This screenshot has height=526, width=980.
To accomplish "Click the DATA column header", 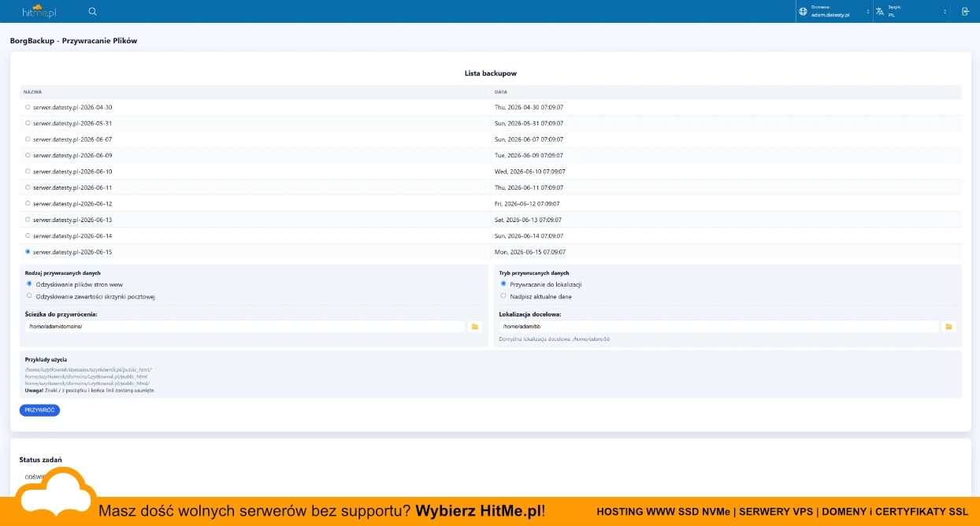I will 501,92.
